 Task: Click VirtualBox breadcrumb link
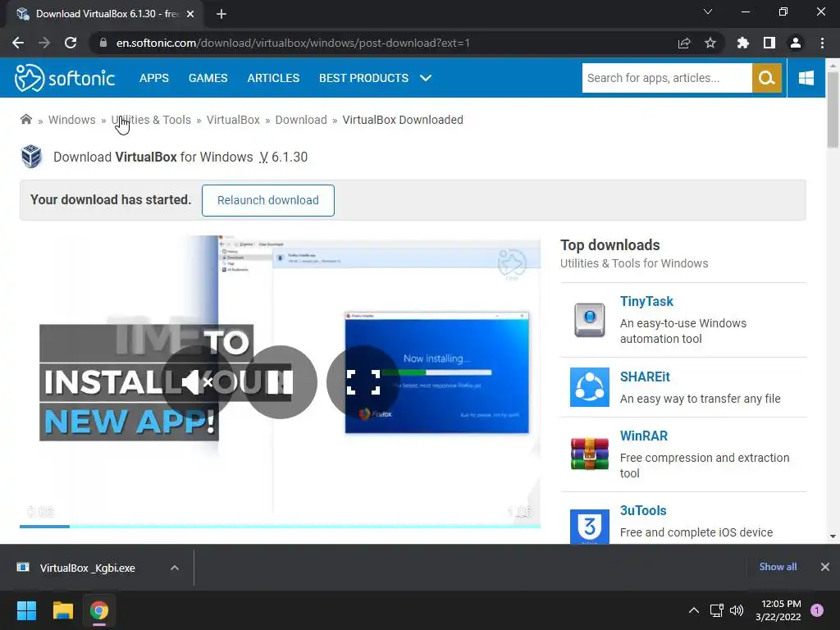233,120
